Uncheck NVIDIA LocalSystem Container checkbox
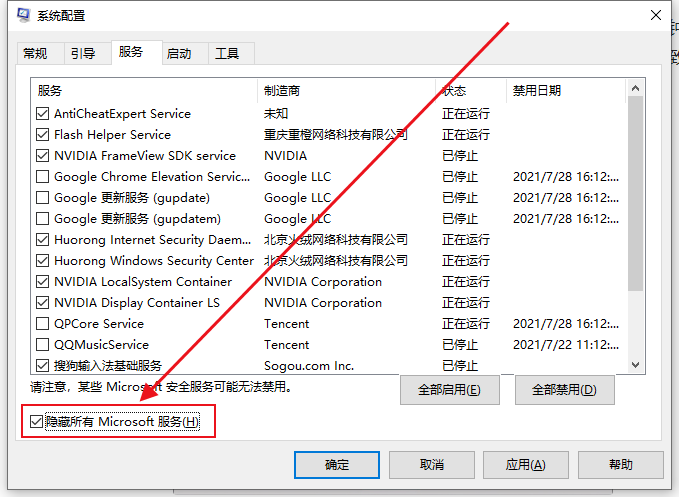Screen dimensions: 679x497 pos(42,282)
